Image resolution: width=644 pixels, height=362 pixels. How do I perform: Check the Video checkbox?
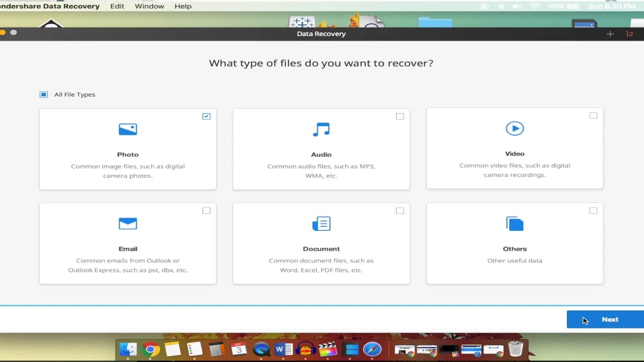point(593,115)
